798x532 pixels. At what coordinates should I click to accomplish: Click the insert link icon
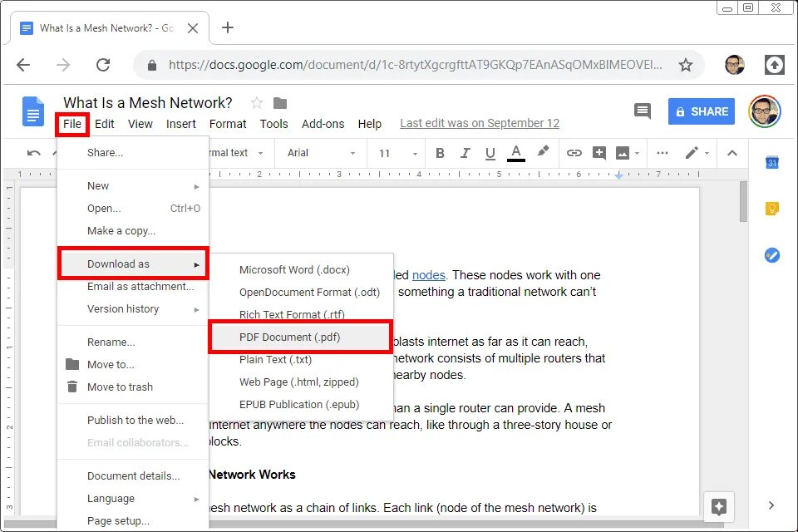coord(574,153)
